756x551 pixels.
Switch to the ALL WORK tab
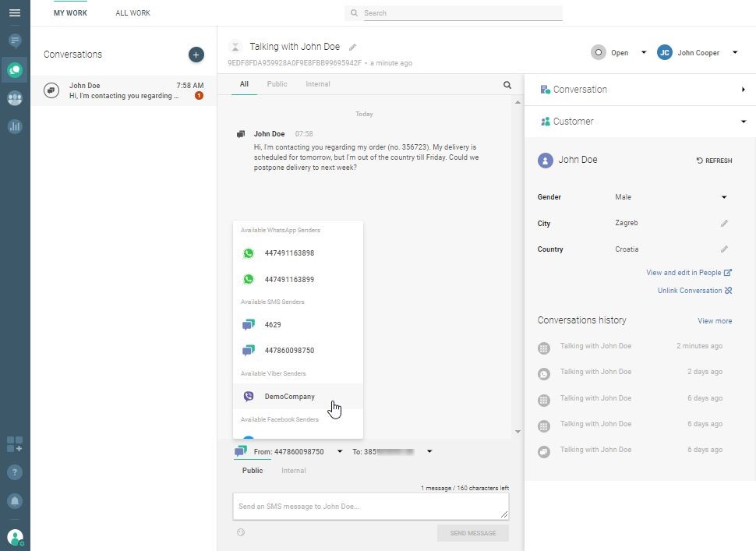(132, 13)
